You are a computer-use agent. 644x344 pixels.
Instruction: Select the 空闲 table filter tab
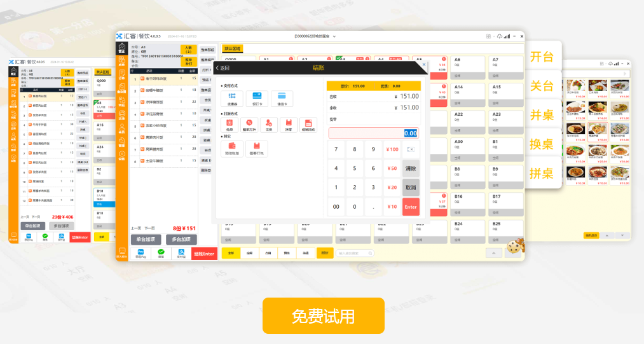(250, 253)
